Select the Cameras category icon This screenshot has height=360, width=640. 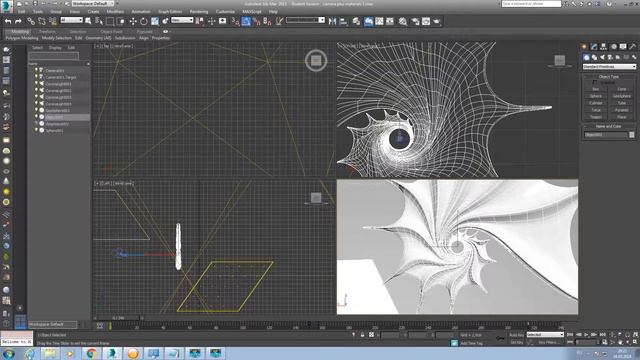pos(610,57)
